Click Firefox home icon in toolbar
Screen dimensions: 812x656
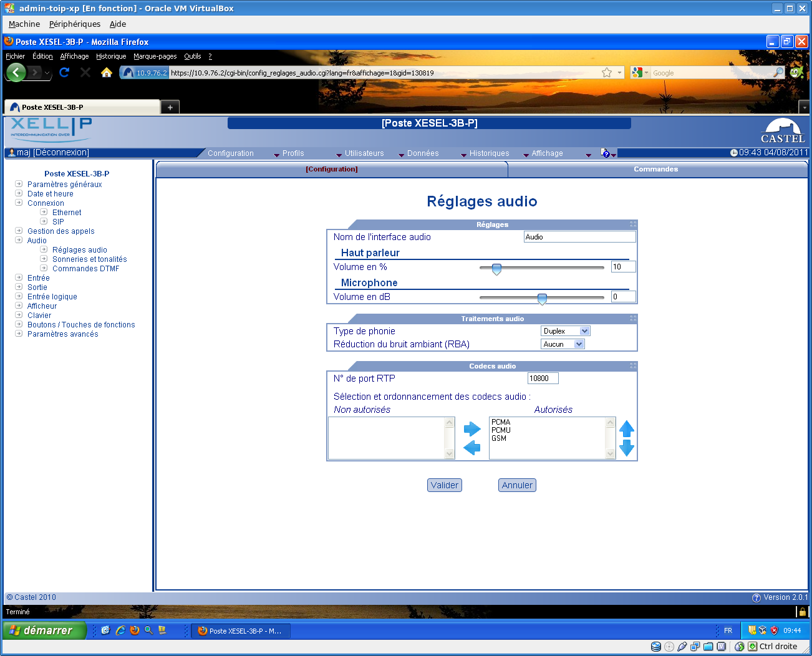[x=107, y=72]
